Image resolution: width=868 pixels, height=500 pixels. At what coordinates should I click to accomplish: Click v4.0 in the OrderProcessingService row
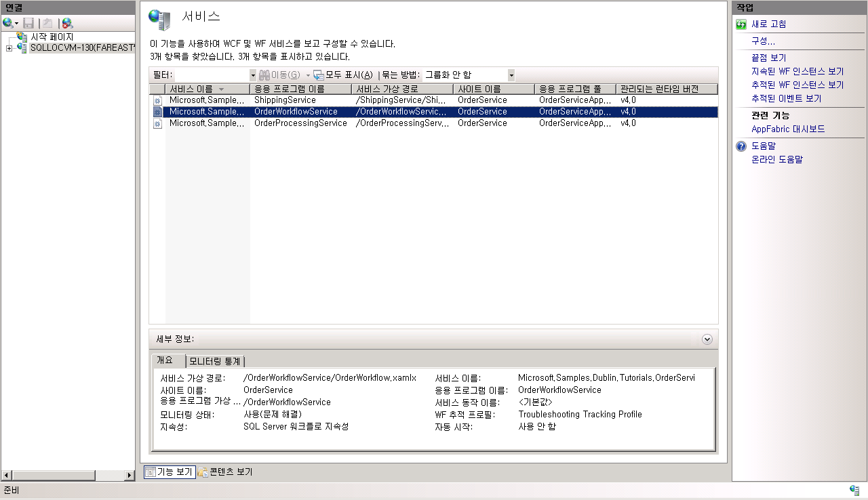pos(628,123)
